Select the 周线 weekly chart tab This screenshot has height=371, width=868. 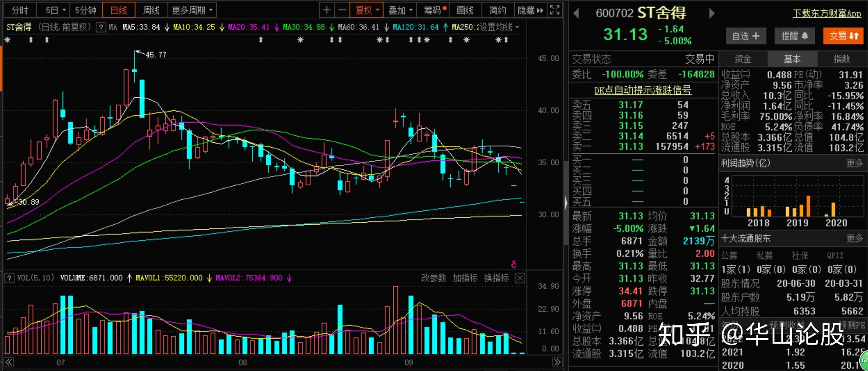pyautogui.click(x=151, y=10)
